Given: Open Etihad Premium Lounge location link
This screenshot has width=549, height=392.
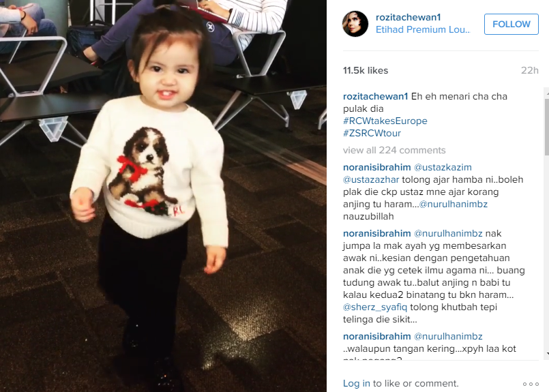Looking at the screenshot, I should tap(423, 29).
